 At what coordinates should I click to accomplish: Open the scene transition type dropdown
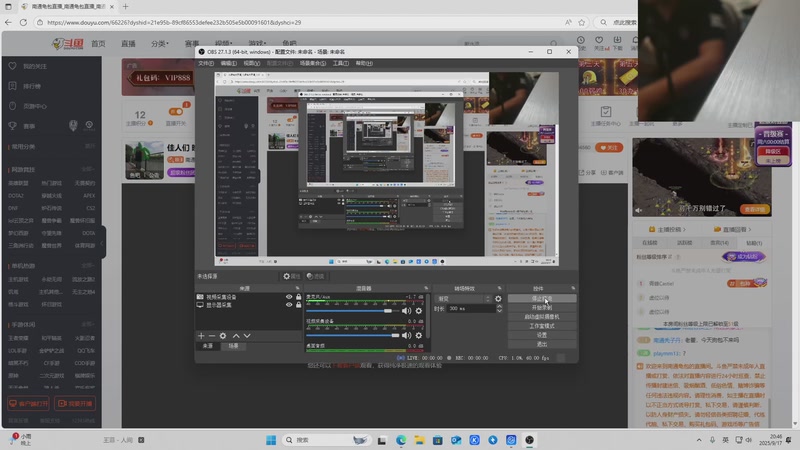click(x=463, y=299)
